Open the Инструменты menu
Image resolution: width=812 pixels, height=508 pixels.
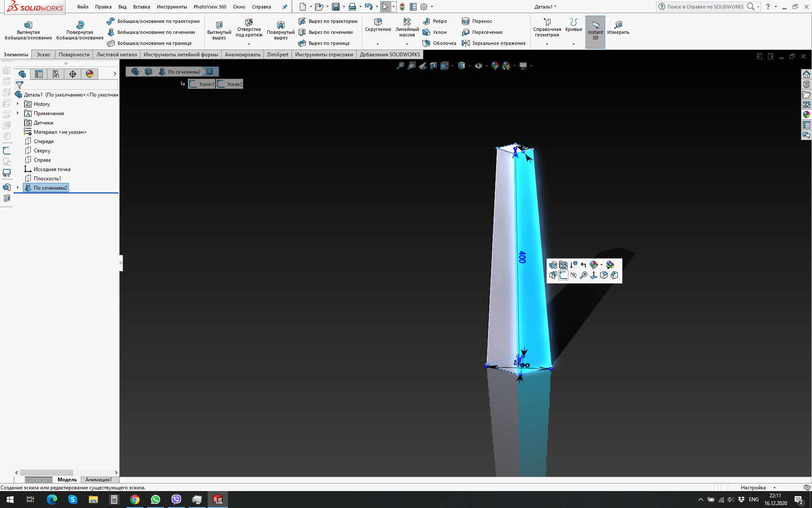coord(172,7)
